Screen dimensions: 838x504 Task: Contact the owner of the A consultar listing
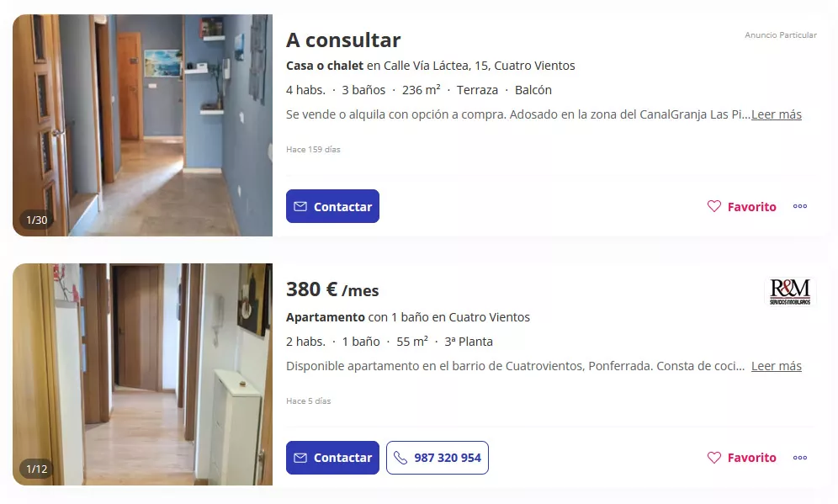[x=332, y=206]
